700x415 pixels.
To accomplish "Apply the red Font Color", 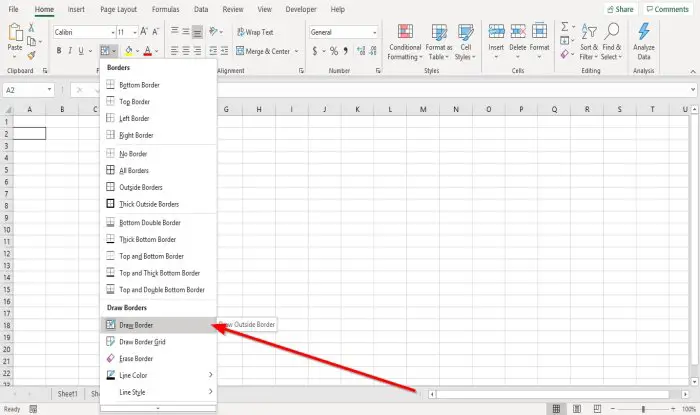I will (148, 51).
